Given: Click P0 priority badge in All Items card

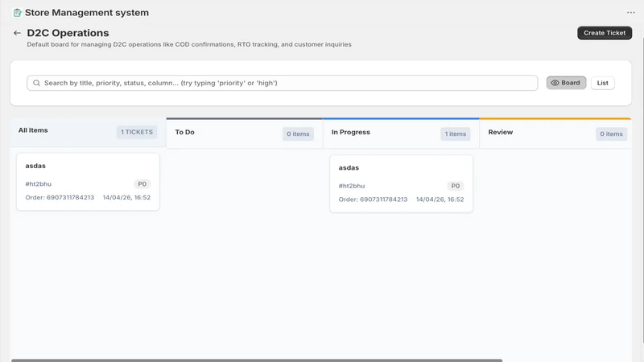Looking at the screenshot, I should [142, 184].
